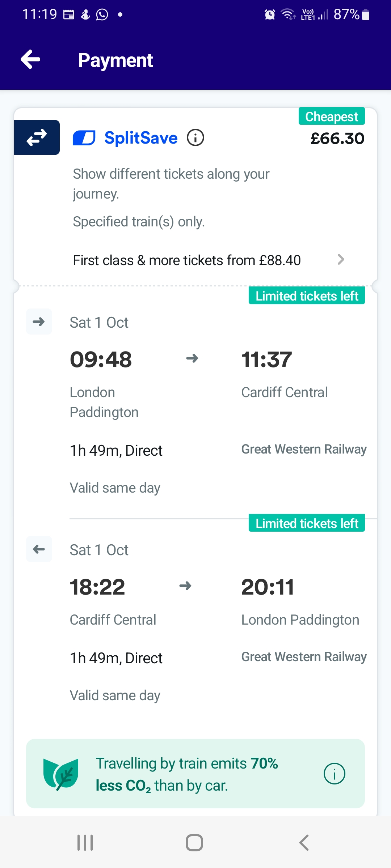The image size is (391, 868).
Task: Open First class & more tickets from £88.40
Action: (x=187, y=260)
